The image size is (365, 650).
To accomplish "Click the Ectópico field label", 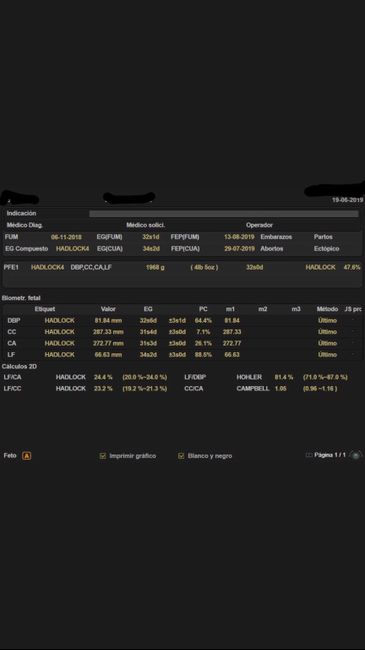I will pyautogui.click(x=326, y=248).
